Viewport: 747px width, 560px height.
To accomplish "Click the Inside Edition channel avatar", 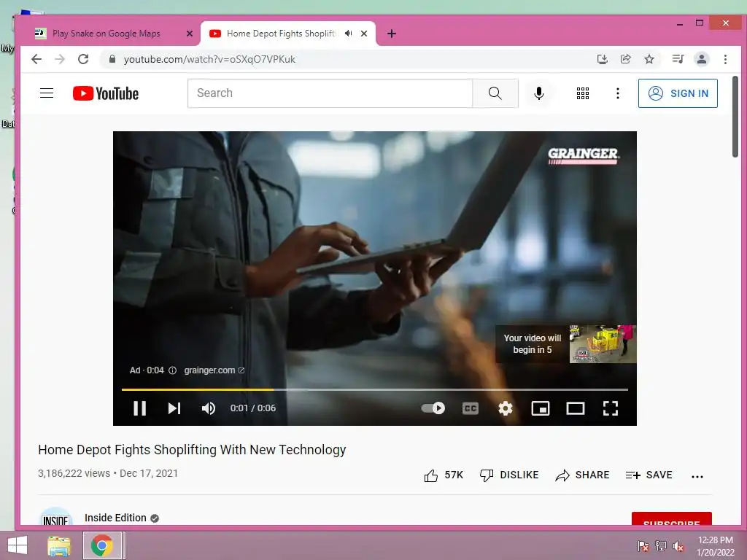I will [x=55, y=518].
